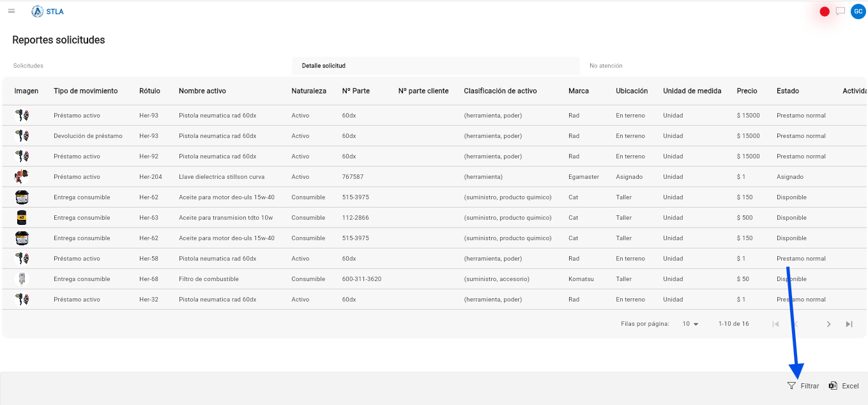Sort by Tipo de movimiento column
This screenshot has width=868, height=405.
point(86,91)
